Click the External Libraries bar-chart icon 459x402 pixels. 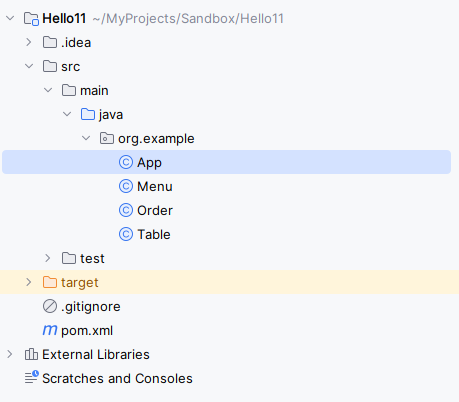[31, 354]
